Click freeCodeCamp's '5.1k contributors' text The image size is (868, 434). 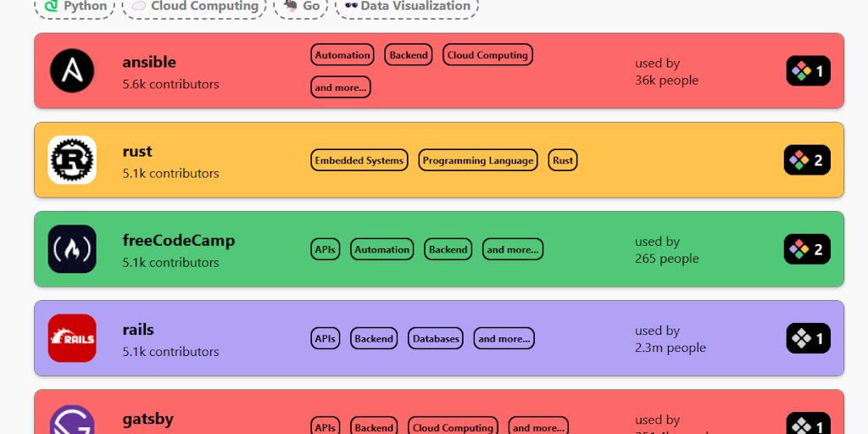(x=170, y=263)
